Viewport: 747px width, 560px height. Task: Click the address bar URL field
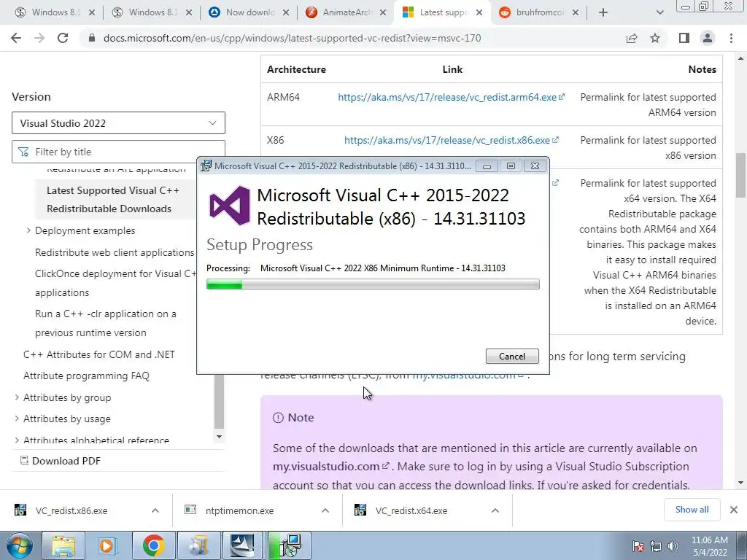pyautogui.click(x=292, y=38)
